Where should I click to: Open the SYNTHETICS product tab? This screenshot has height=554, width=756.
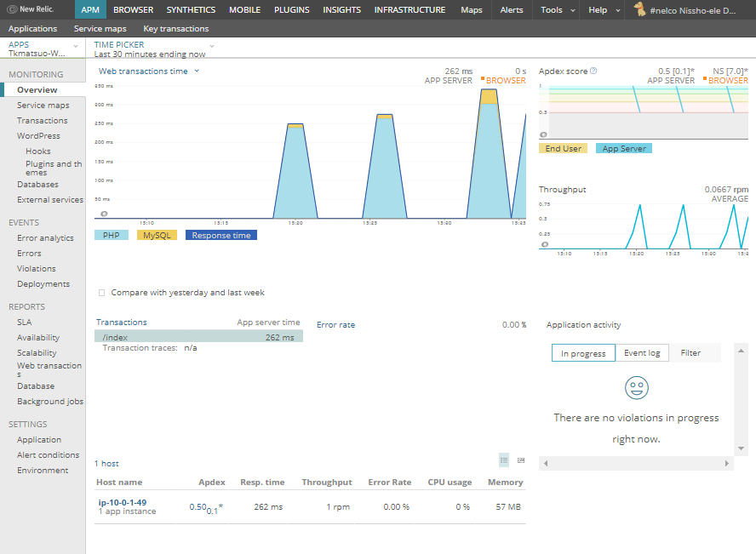coord(191,9)
